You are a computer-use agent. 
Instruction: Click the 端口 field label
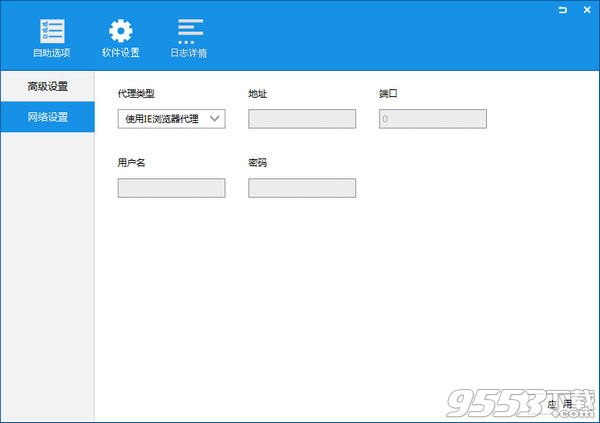[389, 94]
